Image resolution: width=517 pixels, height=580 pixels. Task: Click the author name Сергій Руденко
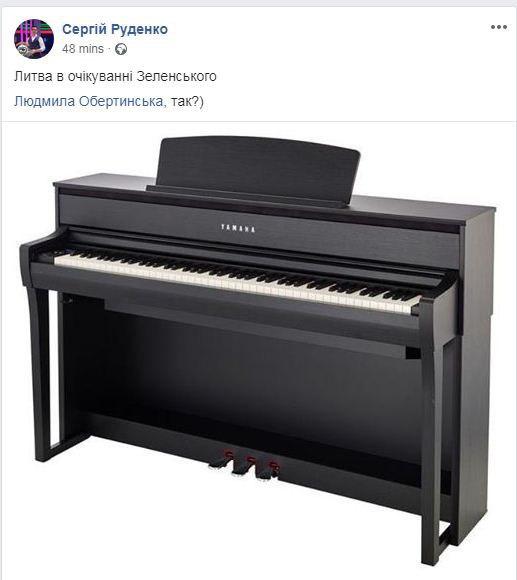click(x=115, y=29)
